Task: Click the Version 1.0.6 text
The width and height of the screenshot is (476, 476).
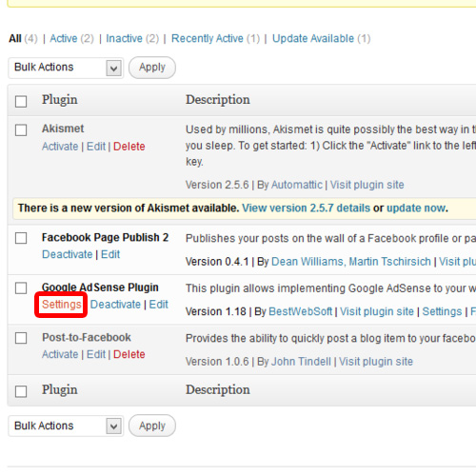Action: pos(217,362)
